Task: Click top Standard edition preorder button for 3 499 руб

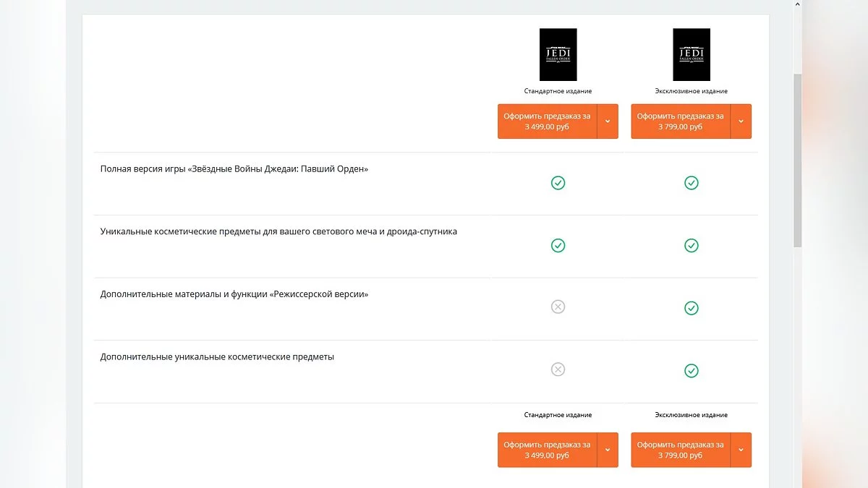Action: pos(547,121)
